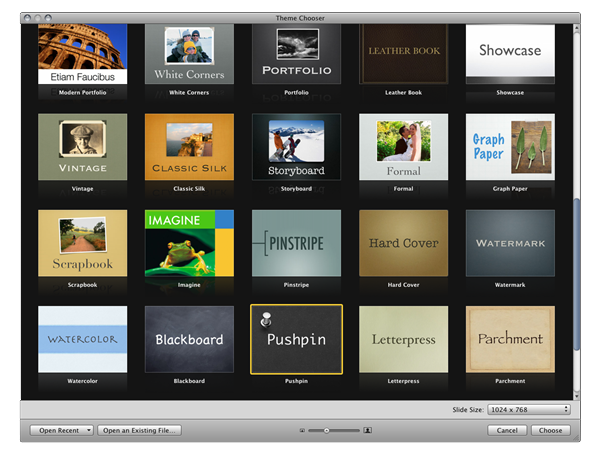The image size is (600, 469).
Task: Choose the Leather Book theme
Action: click(x=403, y=54)
